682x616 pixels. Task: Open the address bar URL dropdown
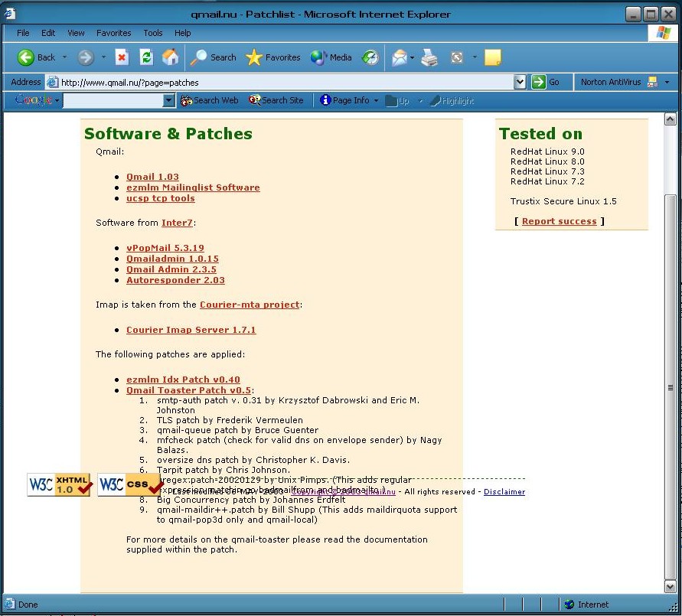click(520, 82)
